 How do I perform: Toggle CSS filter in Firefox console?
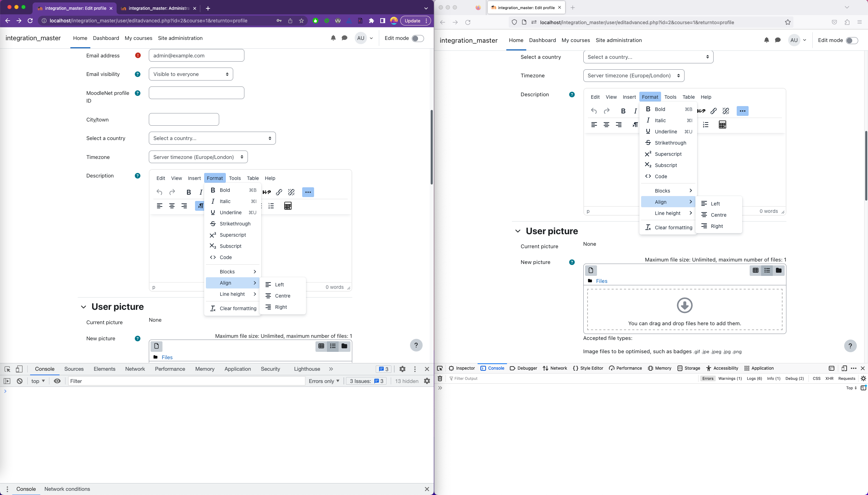click(x=817, y=378)
